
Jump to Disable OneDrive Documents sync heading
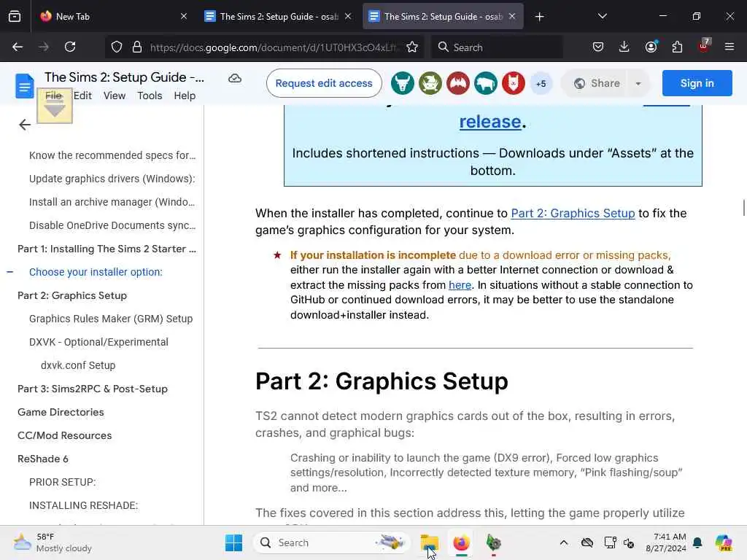click(x=112, y=225)
